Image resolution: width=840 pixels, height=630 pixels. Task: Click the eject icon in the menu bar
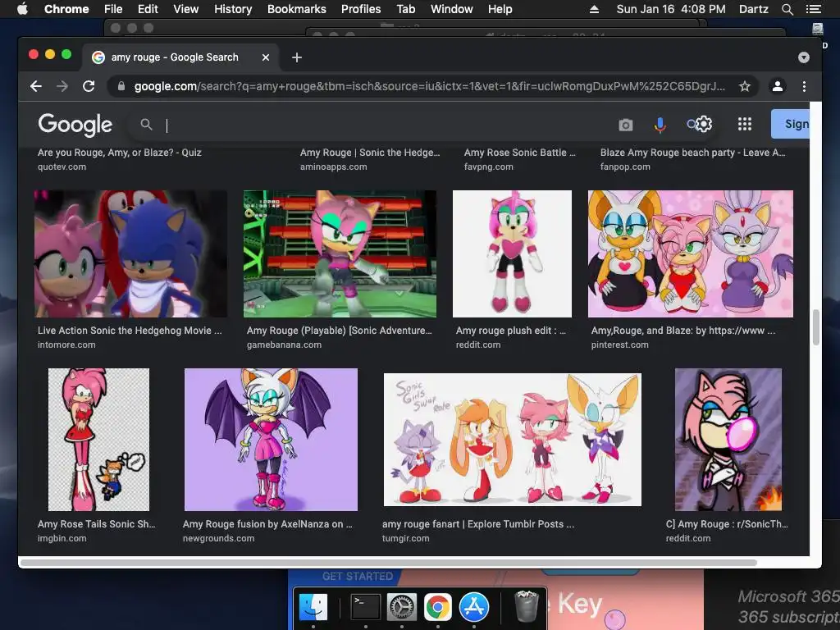coord(594,9)
